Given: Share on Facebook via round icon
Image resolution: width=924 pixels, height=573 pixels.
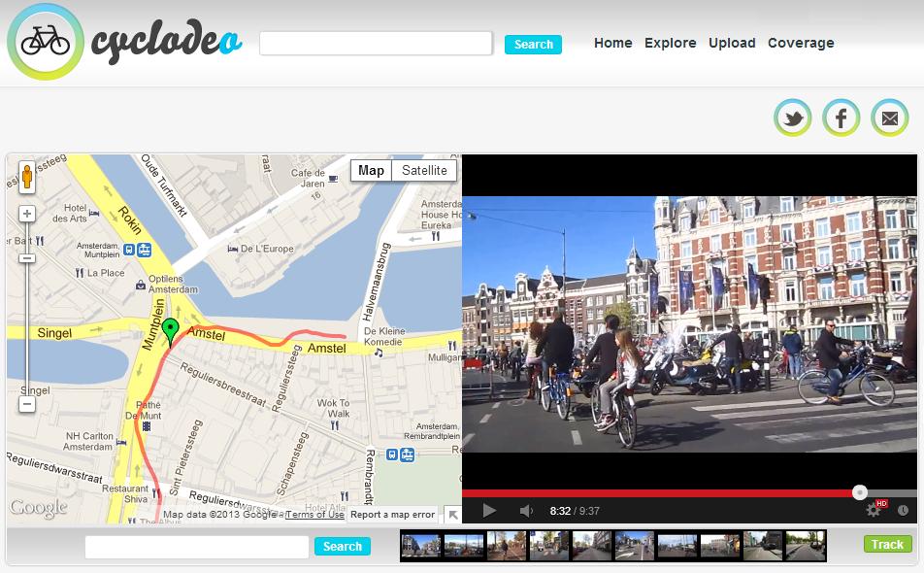Looking at the screenshot, I should 841,118.
